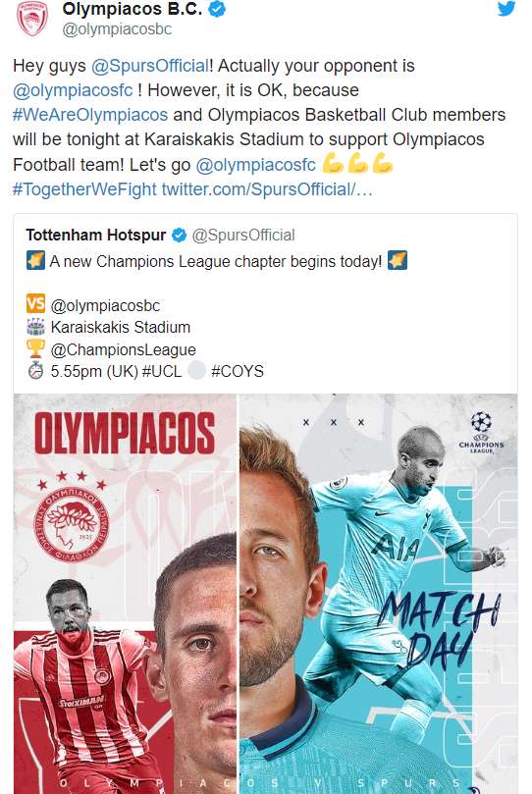Viewport: 532px width, 794px height.
Task: Open the Olympiacos v Spurs match day image
Action: coord(266,594)
